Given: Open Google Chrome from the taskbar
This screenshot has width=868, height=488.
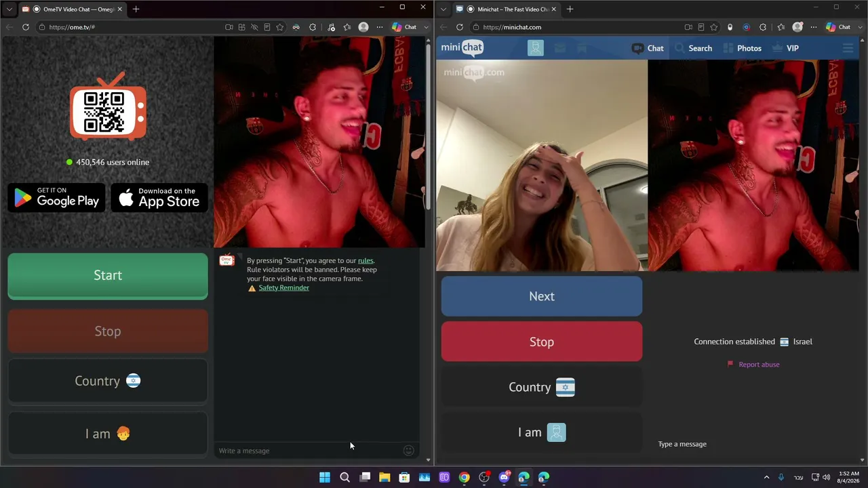Looking at the screenshot, I should [464, 477].
